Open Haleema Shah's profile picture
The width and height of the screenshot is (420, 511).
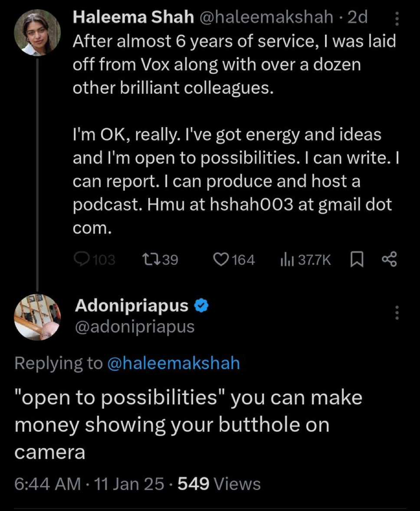tap(37, 33)
